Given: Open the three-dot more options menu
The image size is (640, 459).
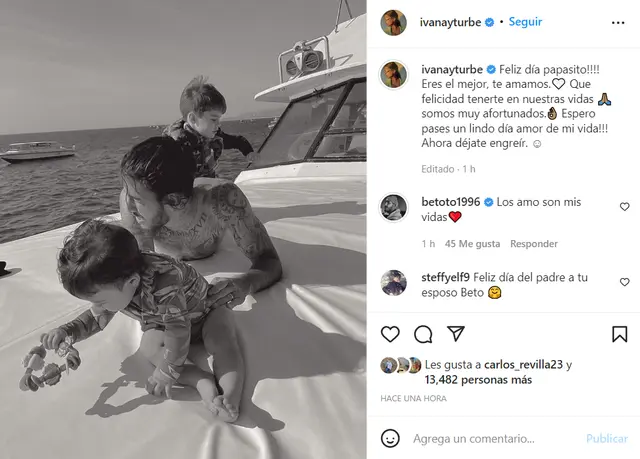Looking at the screenshot, I should (618, 23).
